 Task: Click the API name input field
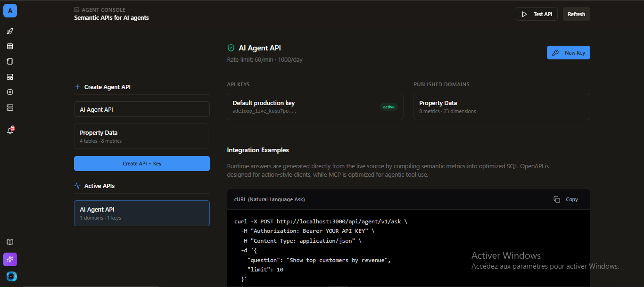coord(142,109)
